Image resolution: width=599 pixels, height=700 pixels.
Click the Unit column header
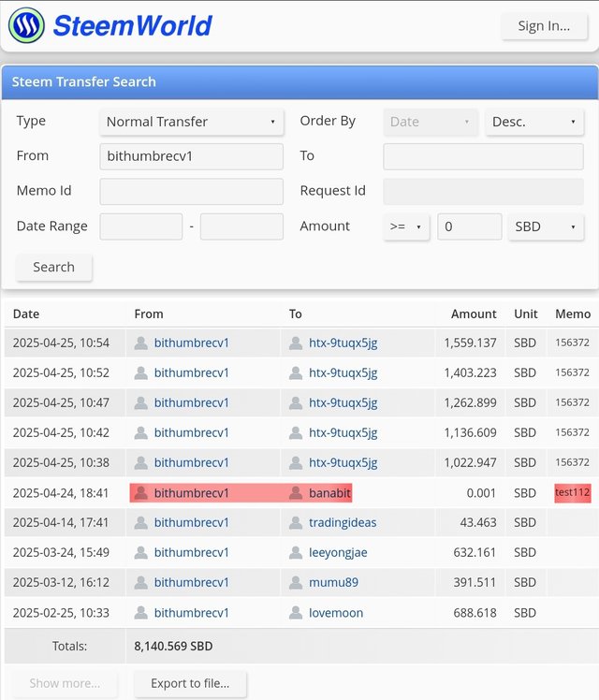pyautogui.click(x=526, y=314)
